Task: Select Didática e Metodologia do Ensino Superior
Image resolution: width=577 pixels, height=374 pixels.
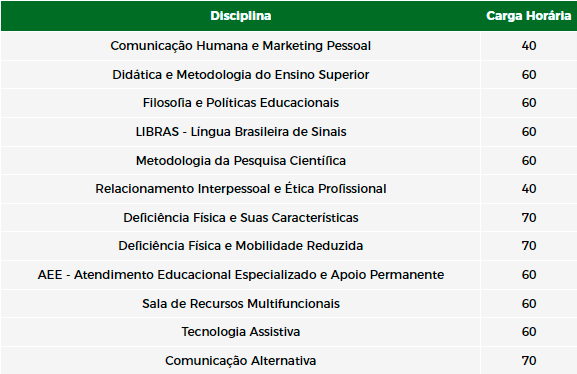Action: click(241, 75)
